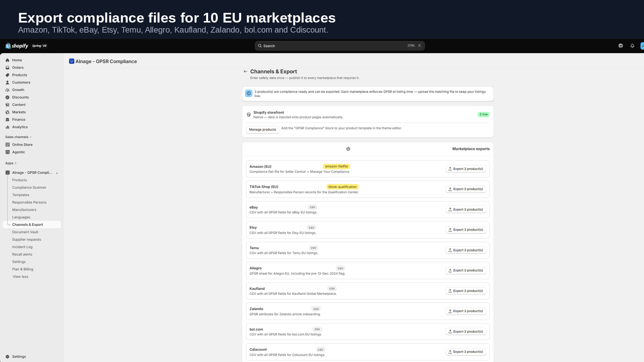The width and height of the screenshot is (644, 362).
Task: Open the Manufacturers page
Action: (x=24, y=210)
